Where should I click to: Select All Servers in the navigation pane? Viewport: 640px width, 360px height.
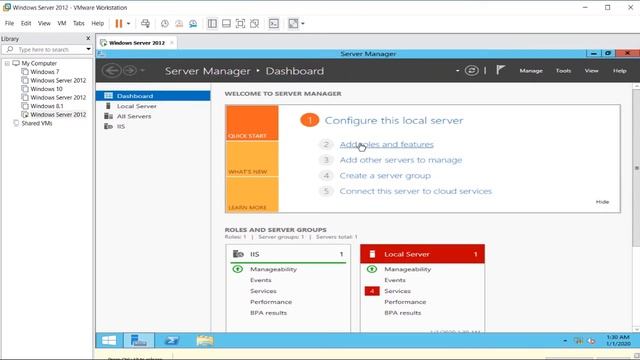coord(153,116)
